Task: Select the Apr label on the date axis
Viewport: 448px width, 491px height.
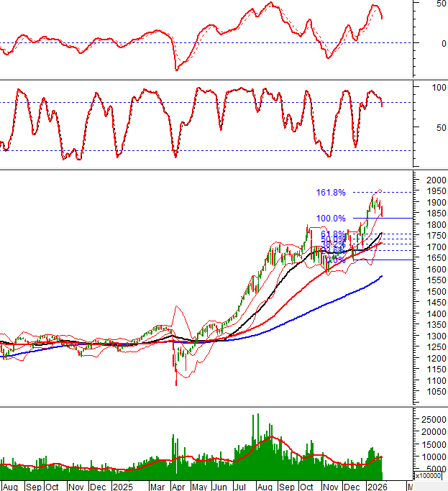Action: (x=178, y=487)
